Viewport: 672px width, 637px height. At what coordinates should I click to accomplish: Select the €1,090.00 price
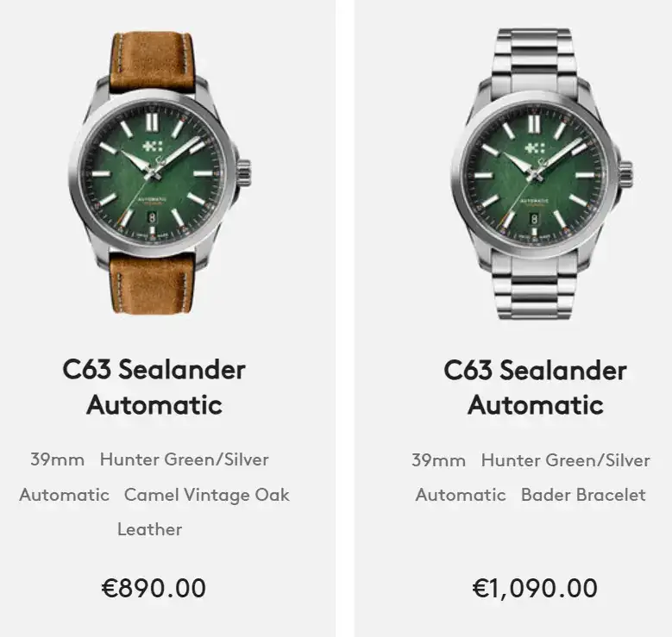(x=535, y=588)
